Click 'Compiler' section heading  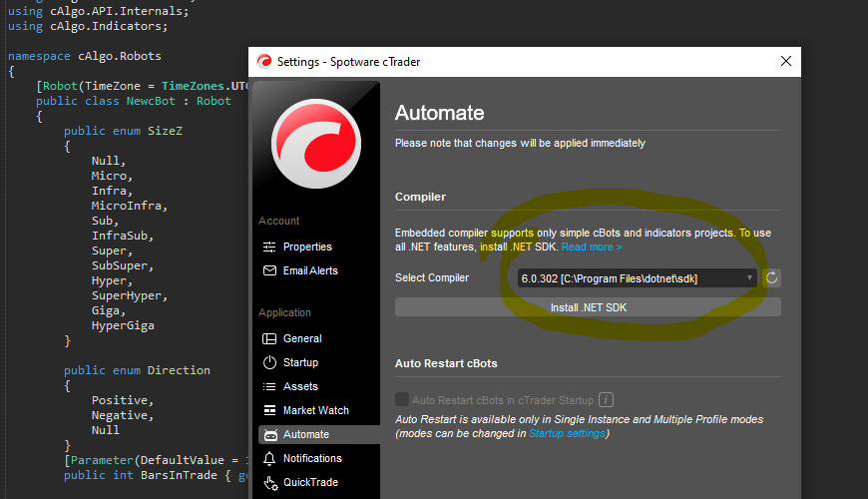pos(420,198)
